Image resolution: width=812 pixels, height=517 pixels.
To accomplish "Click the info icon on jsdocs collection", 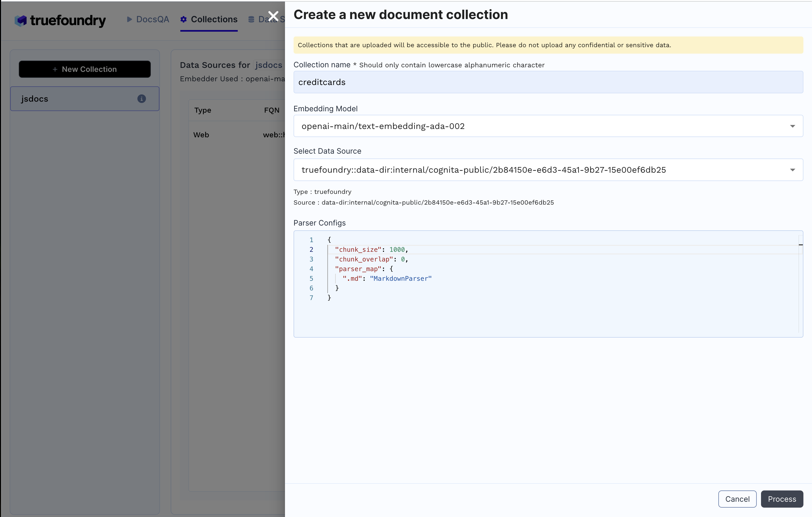I will [x=141, y=98].
